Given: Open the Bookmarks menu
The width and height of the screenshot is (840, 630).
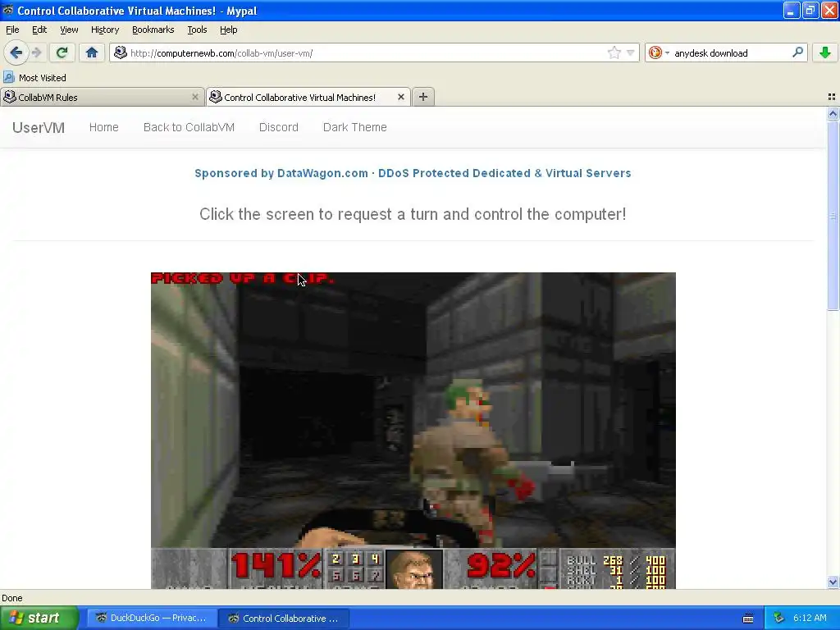Looking at the screenshot, I should pyautogui.click(x=153, y=30).
